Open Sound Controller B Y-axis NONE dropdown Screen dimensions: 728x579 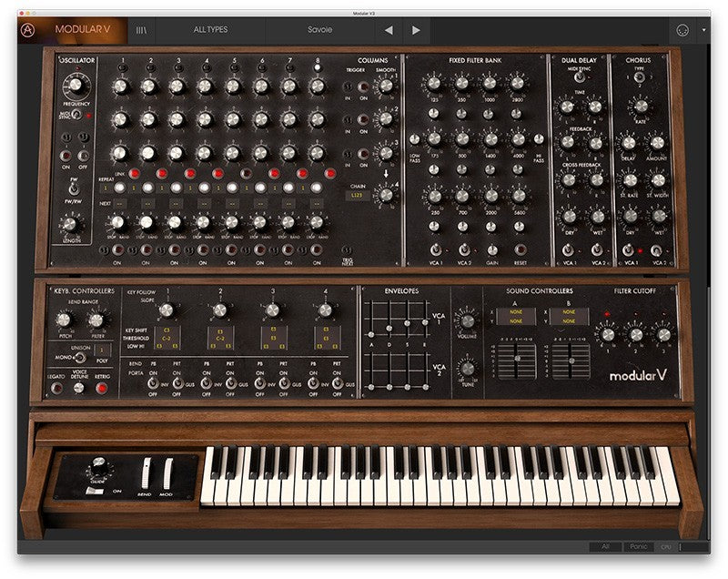(570, 320)
